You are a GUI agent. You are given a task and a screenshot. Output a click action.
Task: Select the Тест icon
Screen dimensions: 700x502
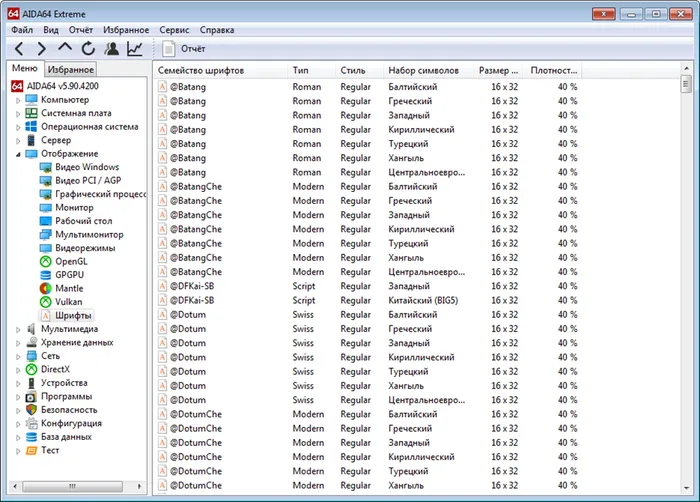coord(31,450)
